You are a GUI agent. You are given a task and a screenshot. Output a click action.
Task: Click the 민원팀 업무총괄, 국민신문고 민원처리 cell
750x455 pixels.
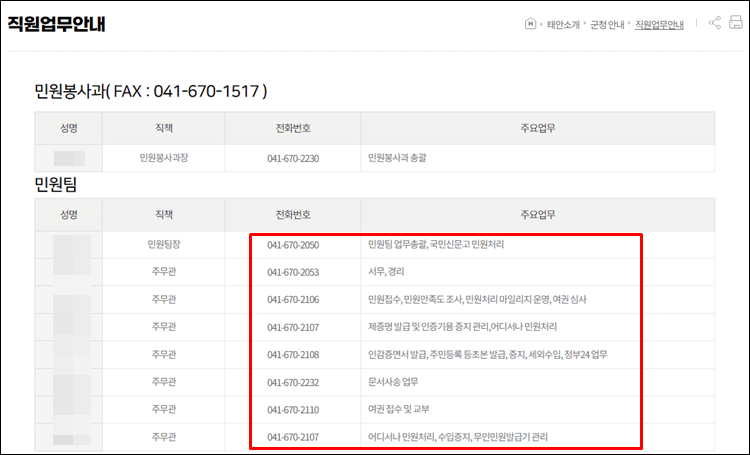pyautogui.click(x=538, y=244)
